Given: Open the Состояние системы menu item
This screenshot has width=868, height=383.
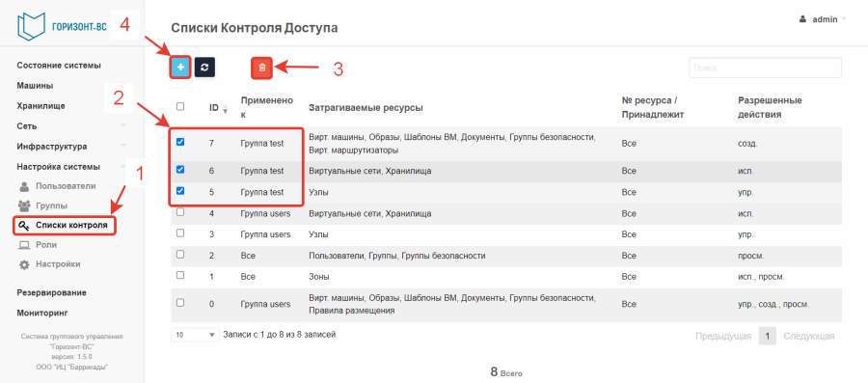Looking at the screenshot, I should coord(59,66).
